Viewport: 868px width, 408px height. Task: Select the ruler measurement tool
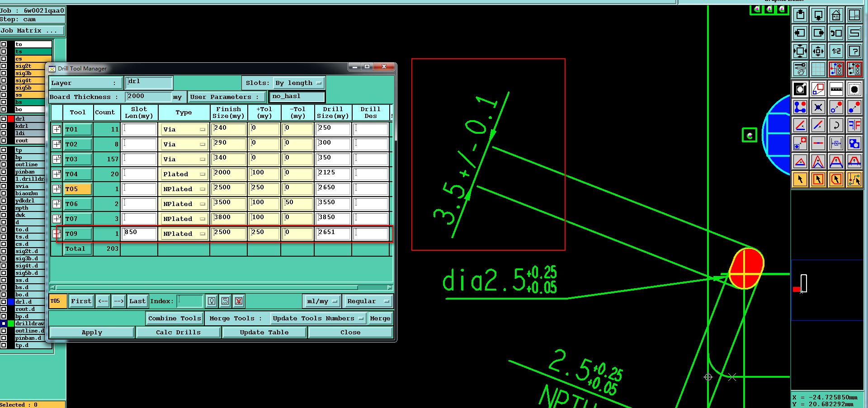(x=836, y=89)
